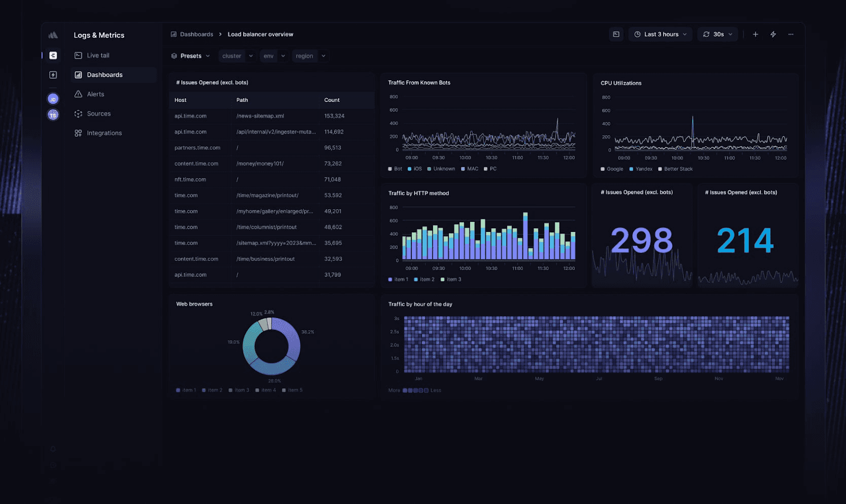Select the logs product icon in left rail
Viewport: 846px width, 504px height.
pyautogui.click(x=53, y=55)
